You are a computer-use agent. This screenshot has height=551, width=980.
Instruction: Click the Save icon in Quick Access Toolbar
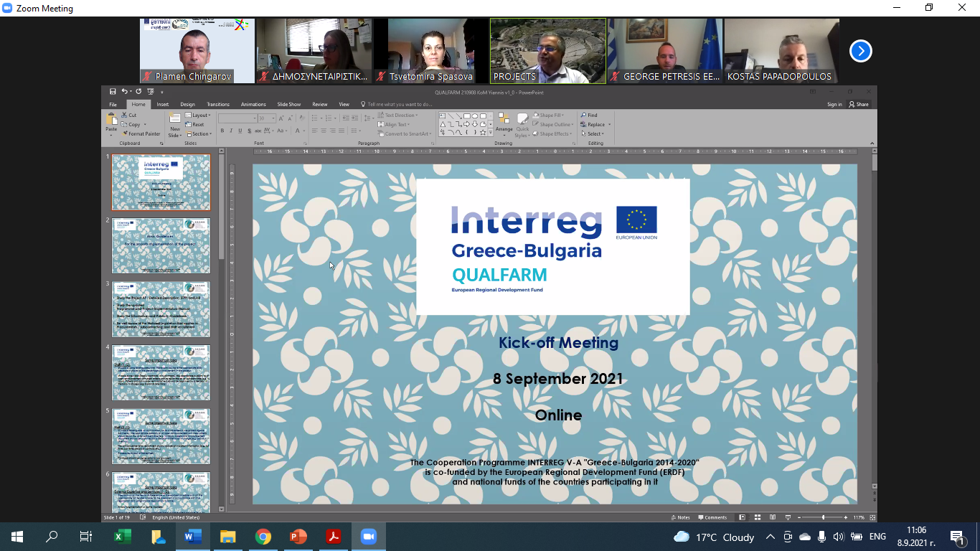pos(113,92)
